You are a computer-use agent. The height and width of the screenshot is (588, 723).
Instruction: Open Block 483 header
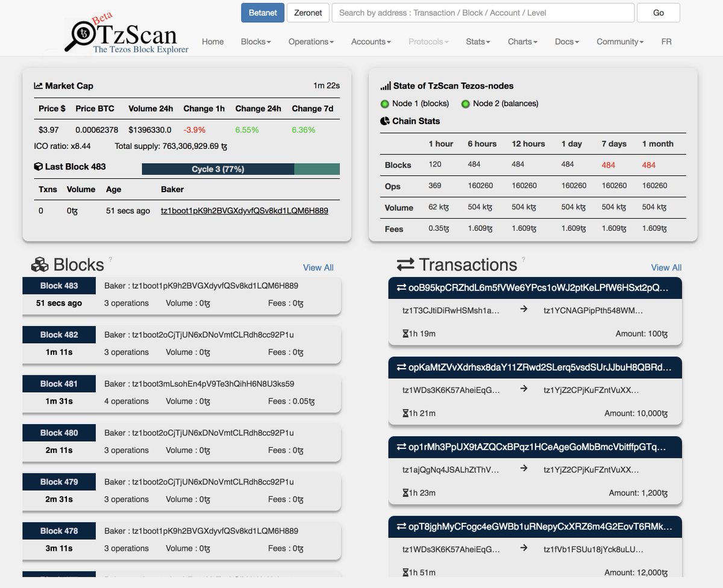[x=59, y=286]
